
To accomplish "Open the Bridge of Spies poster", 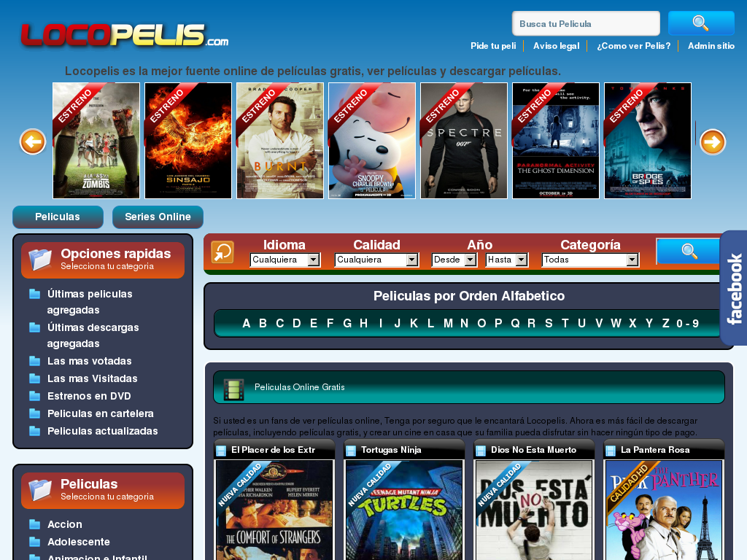I will [648, 141].
